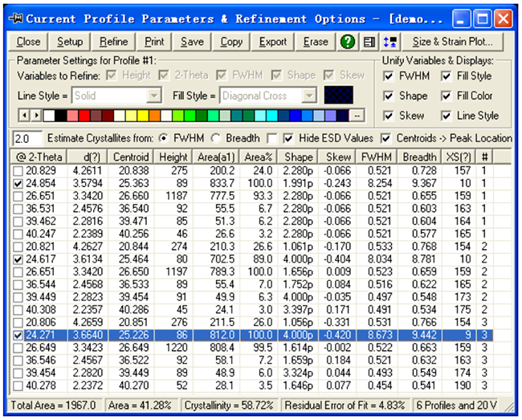The height and width of the screenshot is (420, 522).
Task: Uncheck the row checkbox for 24.617
Action: [x=18, y=259]
